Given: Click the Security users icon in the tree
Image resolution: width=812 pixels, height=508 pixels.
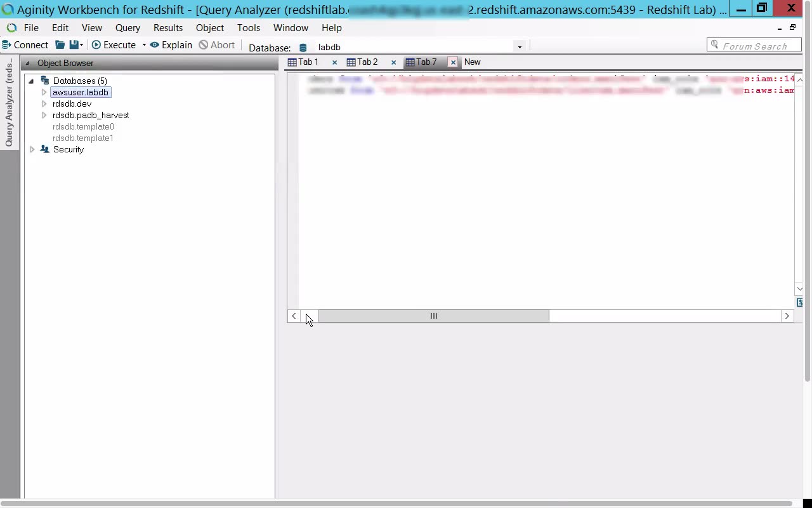Looking at the screenshot, I should [x=45, y=149].
